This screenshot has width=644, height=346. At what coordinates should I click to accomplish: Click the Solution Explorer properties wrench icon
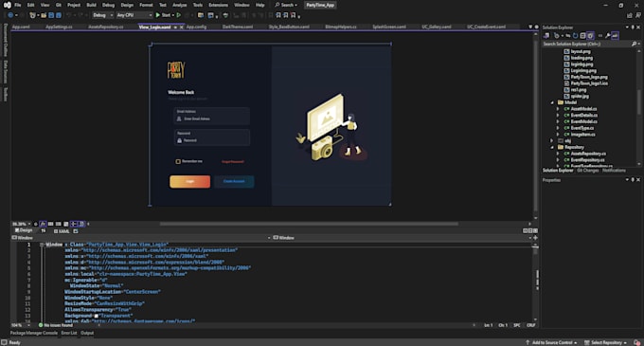[607, 36]
